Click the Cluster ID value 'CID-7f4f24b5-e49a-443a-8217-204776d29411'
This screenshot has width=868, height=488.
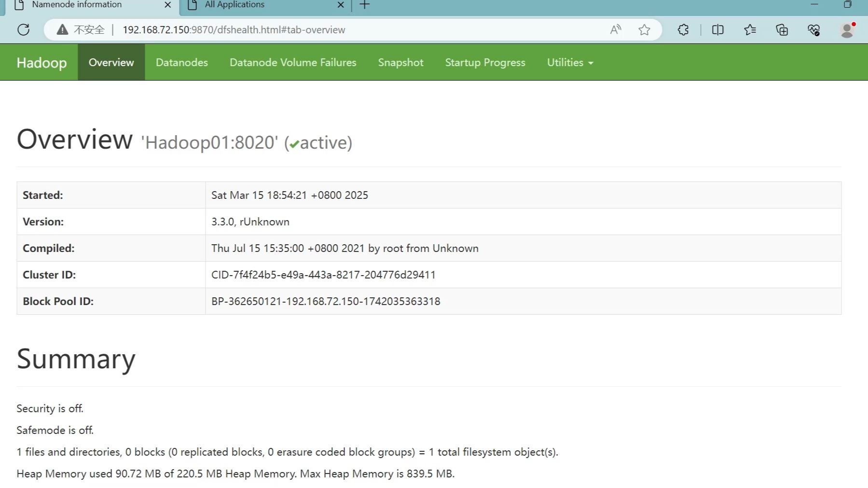coord(323,275)
